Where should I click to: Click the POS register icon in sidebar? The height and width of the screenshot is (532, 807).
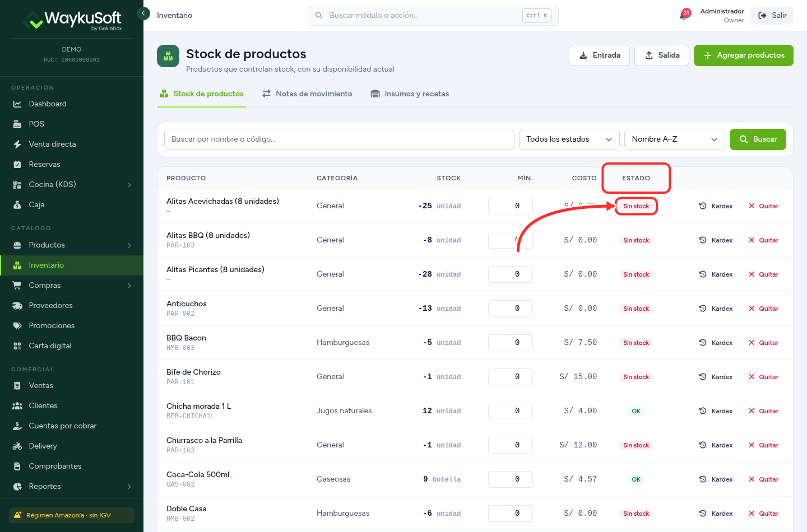click(x=17, y=124)
